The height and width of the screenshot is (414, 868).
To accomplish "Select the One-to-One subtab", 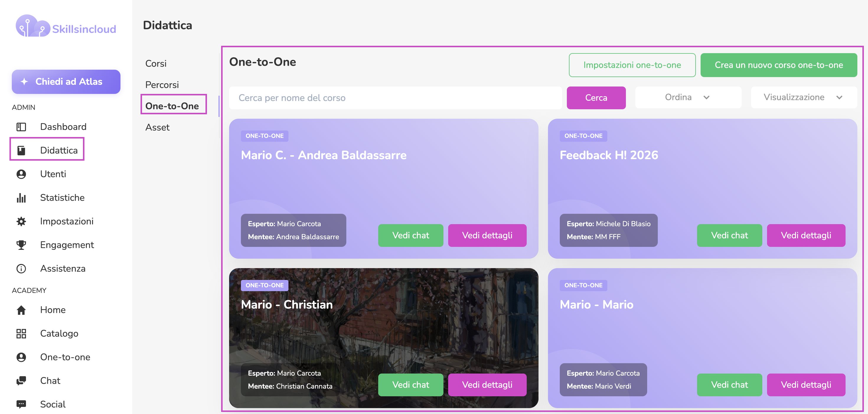I will pyautogui.click(x=172, y=106).
